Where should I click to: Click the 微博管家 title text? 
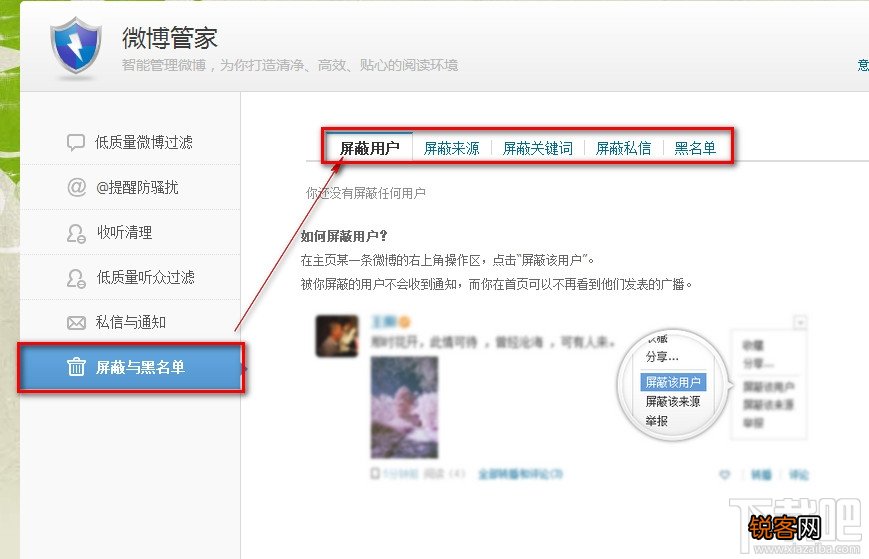(x=170, y=38)
